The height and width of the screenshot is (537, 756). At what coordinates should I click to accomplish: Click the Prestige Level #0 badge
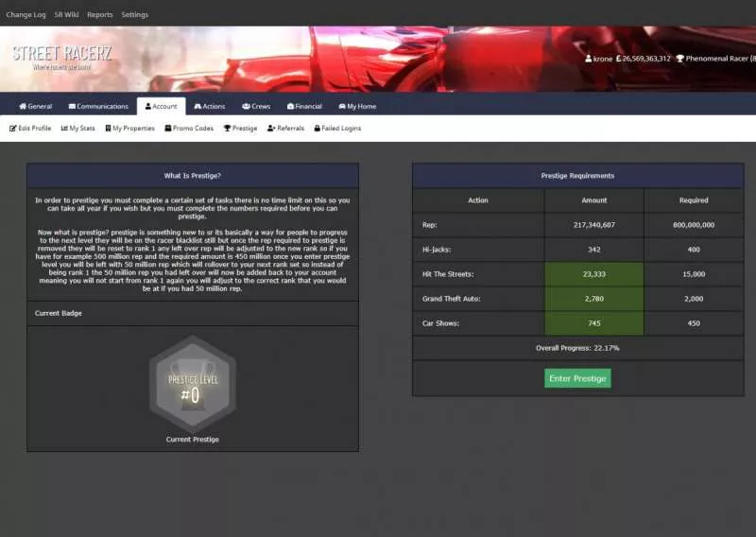tap(192, 387)
